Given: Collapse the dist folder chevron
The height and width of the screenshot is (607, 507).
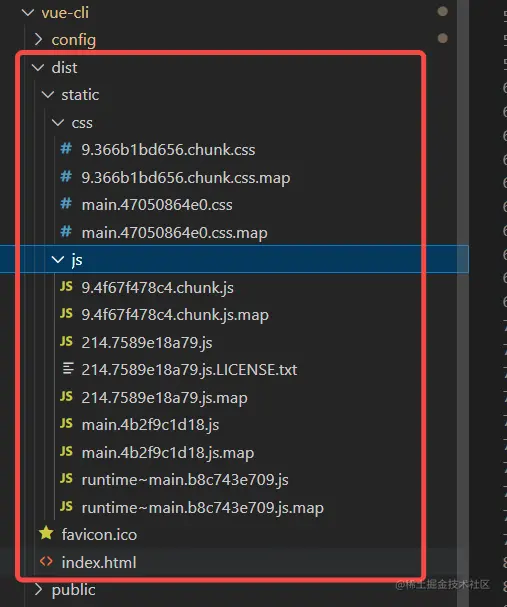Looking at the screenshot, I should coord(38,67).
